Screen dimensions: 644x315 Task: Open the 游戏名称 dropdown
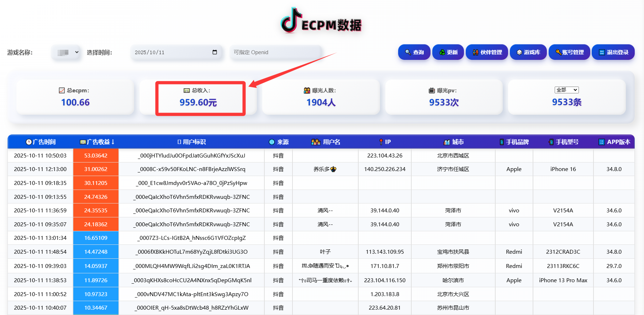pos(66,52)
